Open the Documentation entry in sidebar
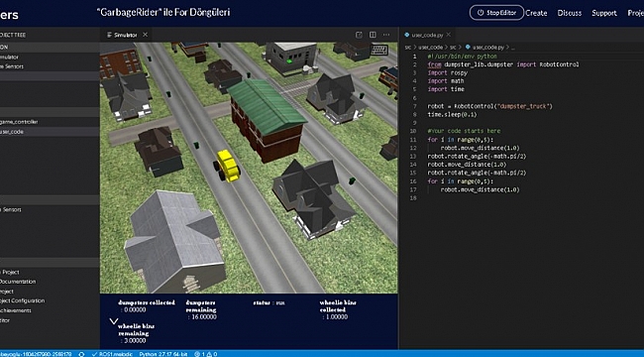644x357 pixels. (x=18, y=282)
